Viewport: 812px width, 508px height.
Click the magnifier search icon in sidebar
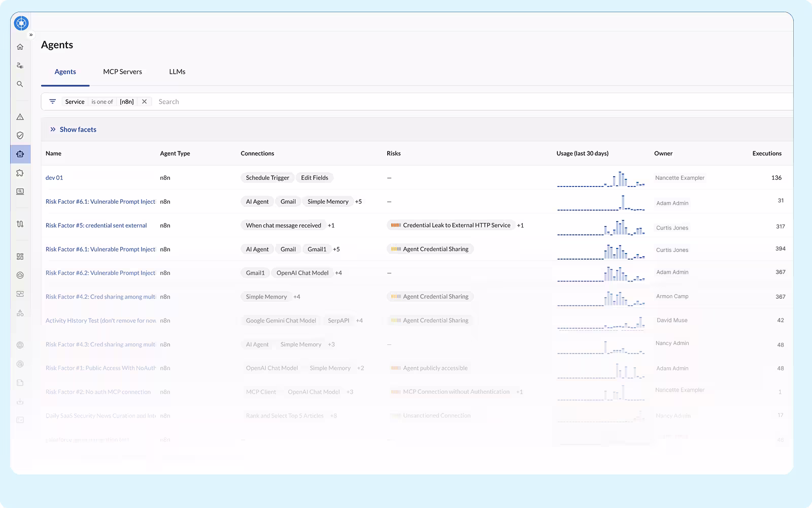[x=20, y=84]
